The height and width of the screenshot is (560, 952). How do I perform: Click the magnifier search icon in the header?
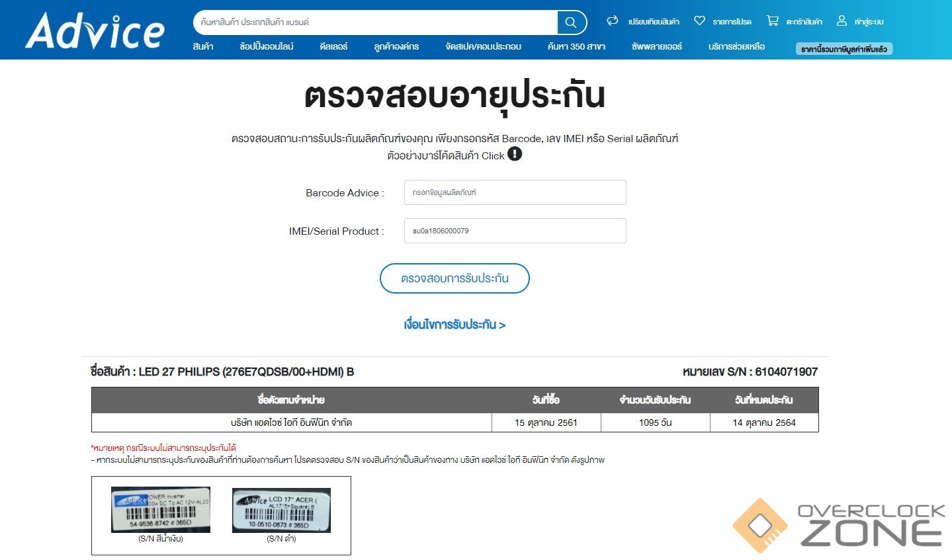click(570, 22)
